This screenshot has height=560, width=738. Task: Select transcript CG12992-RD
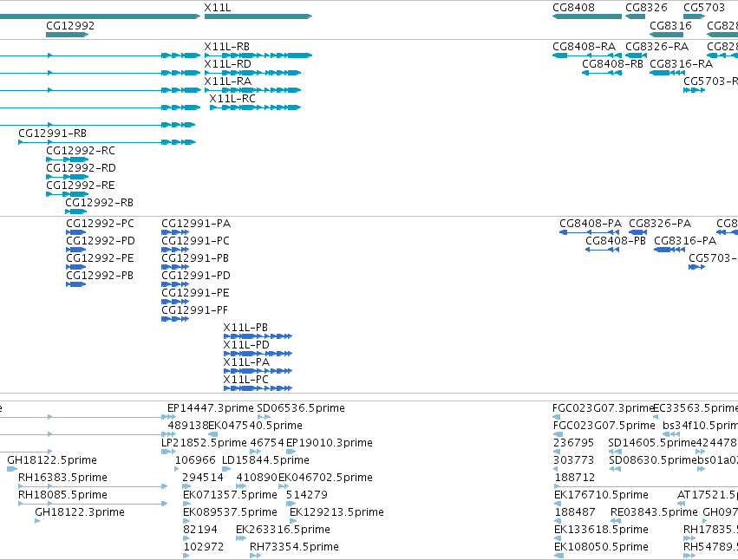pyautogui.click(x=68, y=177)
